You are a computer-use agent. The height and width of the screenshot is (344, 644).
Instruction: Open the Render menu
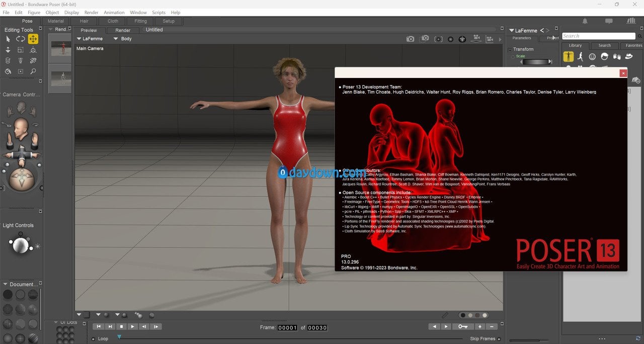(92, 12)
